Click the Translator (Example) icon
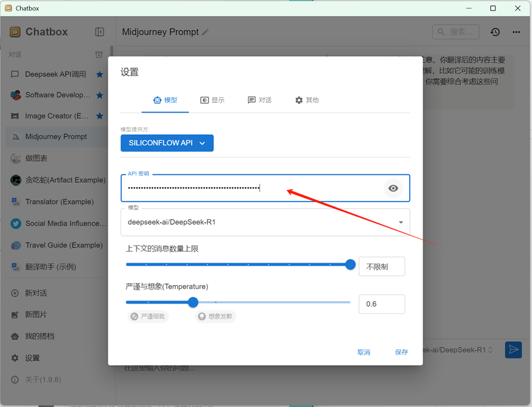Image resolution: width=532 pixels, height=407 pixels. click(x=15, y=202)
